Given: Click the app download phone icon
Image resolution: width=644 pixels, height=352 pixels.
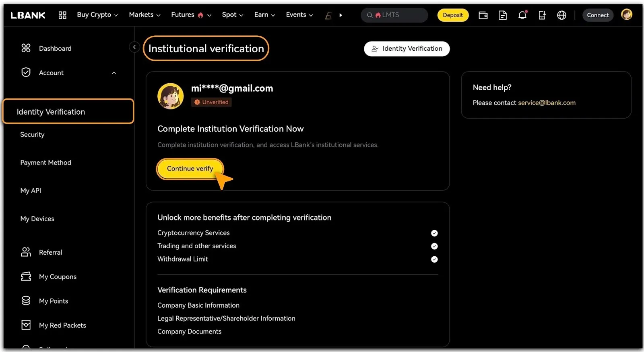Looking at the screenshot, I should coord(542,15).
